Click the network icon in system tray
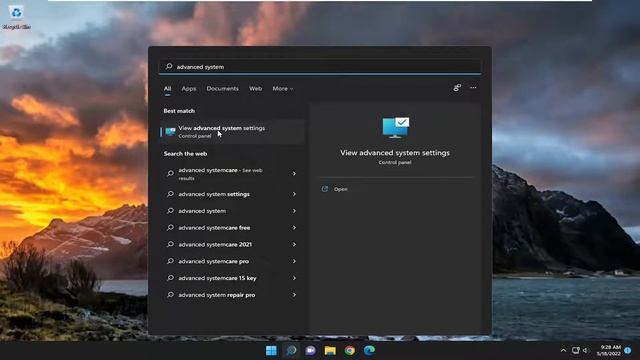The width and height of the screenshot is (640, 360). click(x=576, y=350)
